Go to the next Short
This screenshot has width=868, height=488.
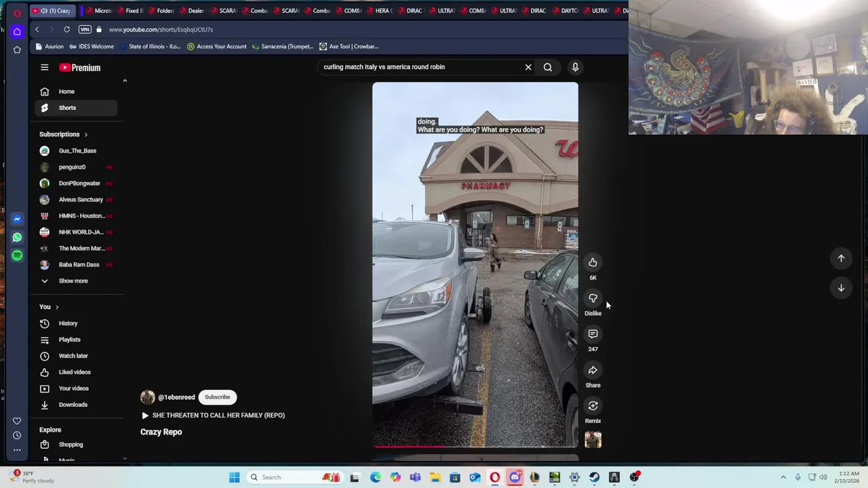pos(841,288)
